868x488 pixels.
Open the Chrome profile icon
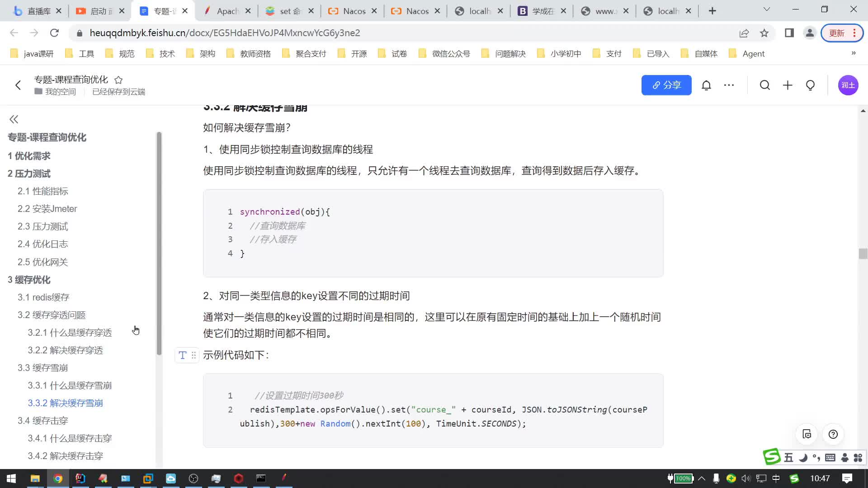click(810, 33)
